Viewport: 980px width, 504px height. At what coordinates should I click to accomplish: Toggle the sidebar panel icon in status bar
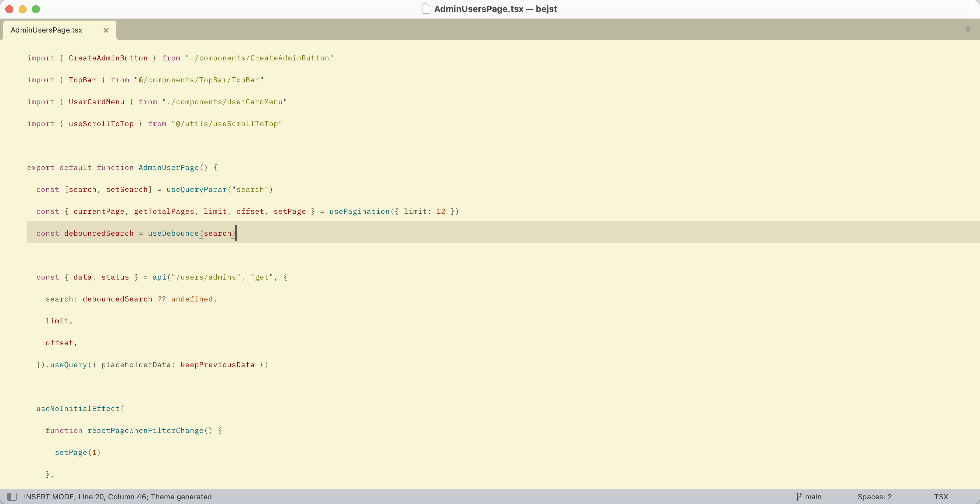pos(12,496)
